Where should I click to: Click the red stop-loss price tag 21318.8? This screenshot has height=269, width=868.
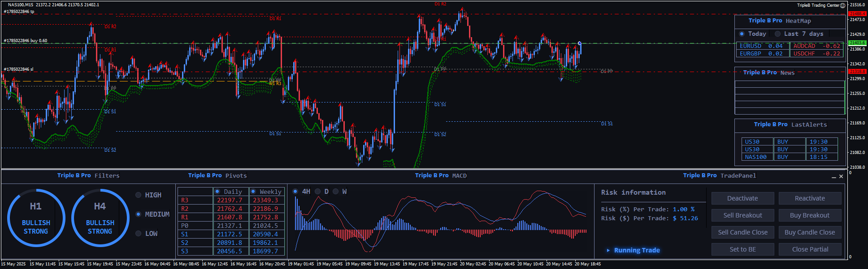pos(857,72)
